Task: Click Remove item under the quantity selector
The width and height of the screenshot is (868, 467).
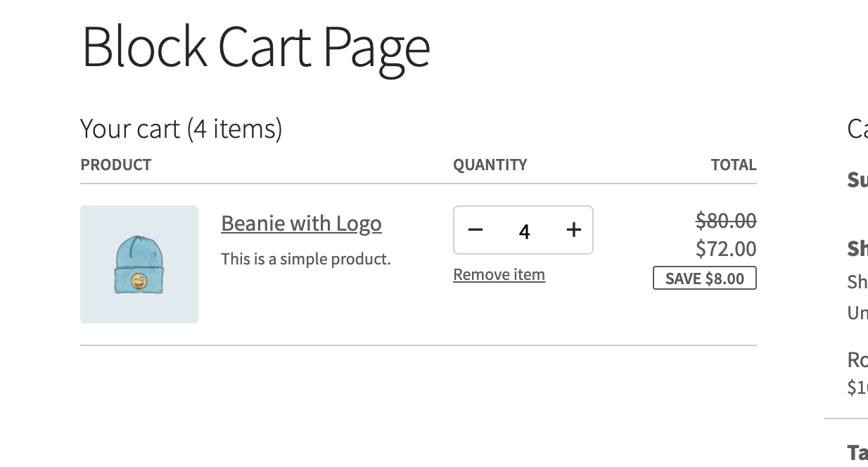Action: click(x=499, y=274)
